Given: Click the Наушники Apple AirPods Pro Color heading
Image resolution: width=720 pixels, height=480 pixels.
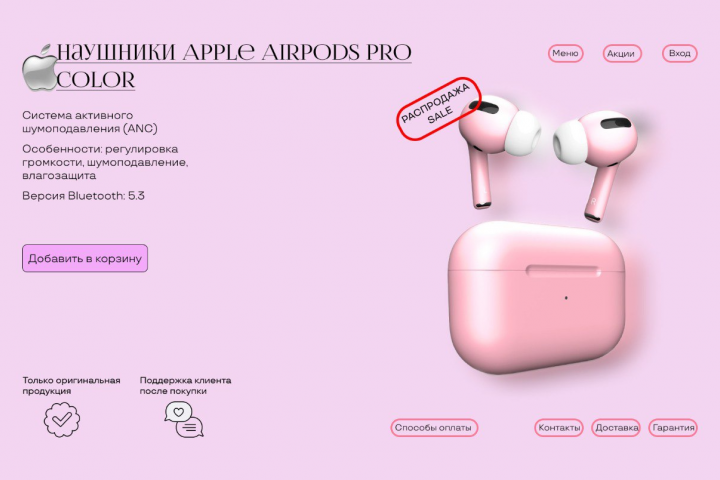Looking at the screenshot, I should click(234, 67).
